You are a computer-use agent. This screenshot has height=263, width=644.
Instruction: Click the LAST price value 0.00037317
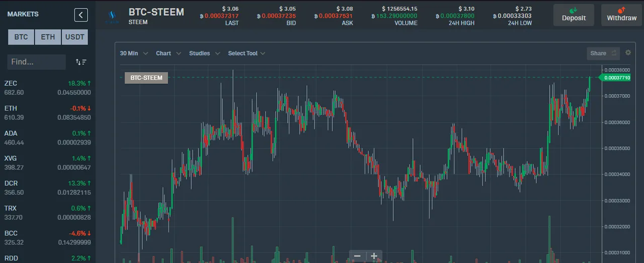point(221,16)
